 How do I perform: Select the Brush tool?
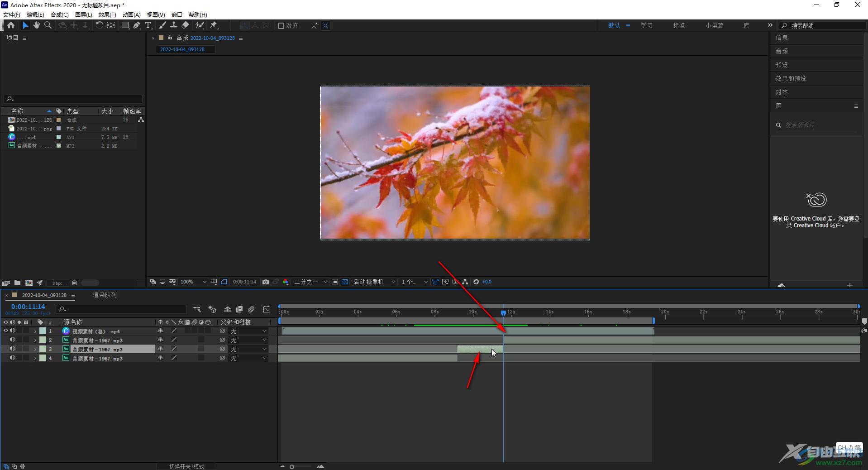click(162, 25)
